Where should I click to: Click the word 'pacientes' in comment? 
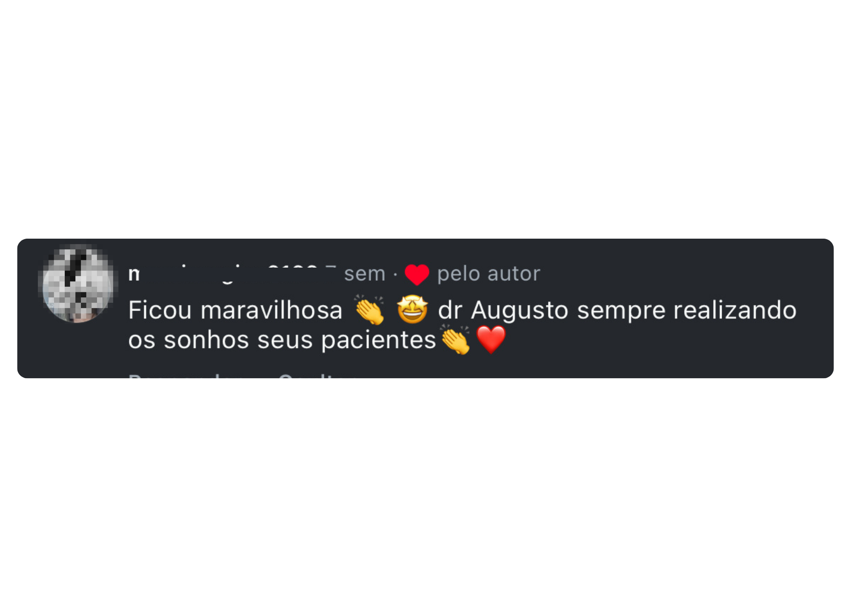(379, 340)
